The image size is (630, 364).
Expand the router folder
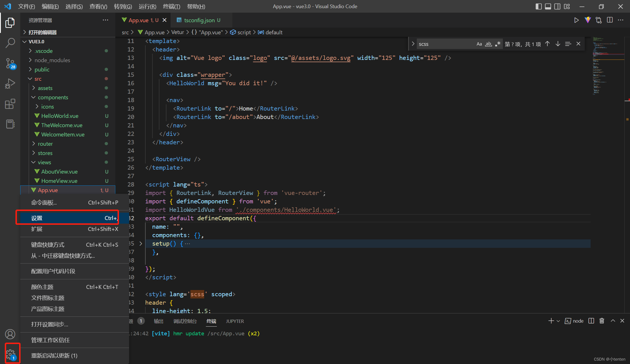pos(34,144)
